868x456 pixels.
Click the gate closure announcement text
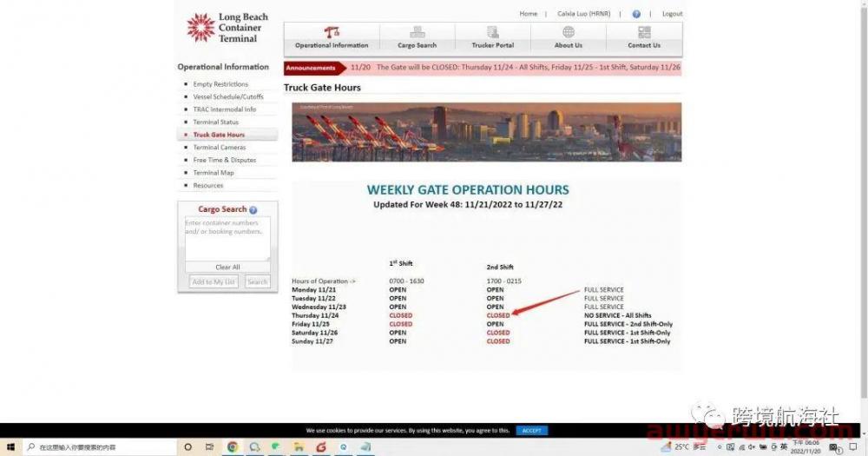pyautogui.click(x=515, y=68)
